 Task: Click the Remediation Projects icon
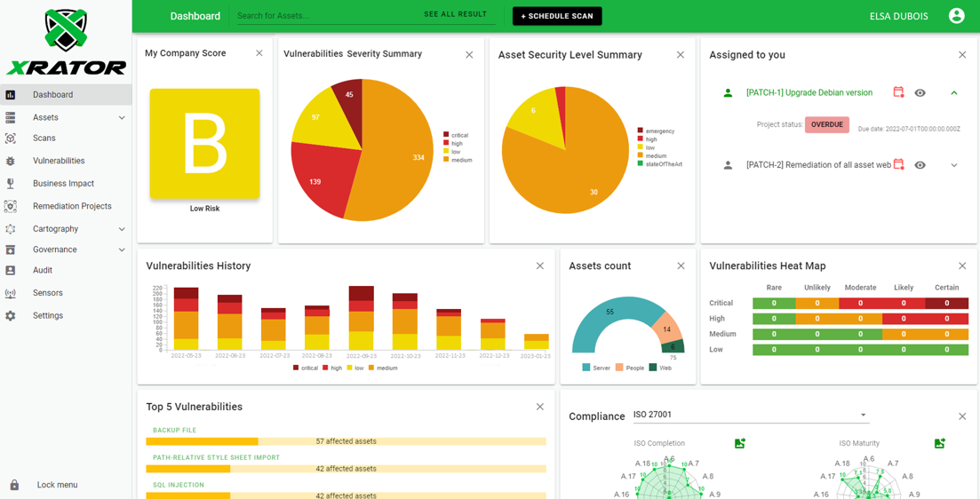pos(10,206)
